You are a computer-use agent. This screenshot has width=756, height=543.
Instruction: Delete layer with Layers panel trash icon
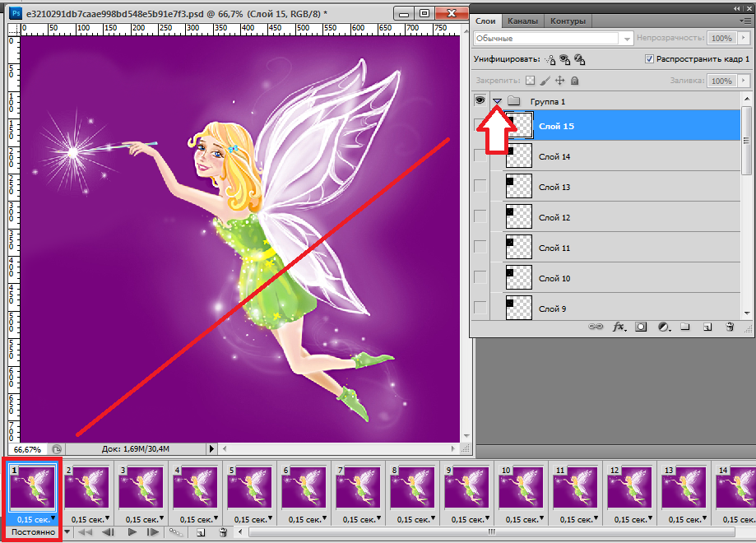click(729, 327)
